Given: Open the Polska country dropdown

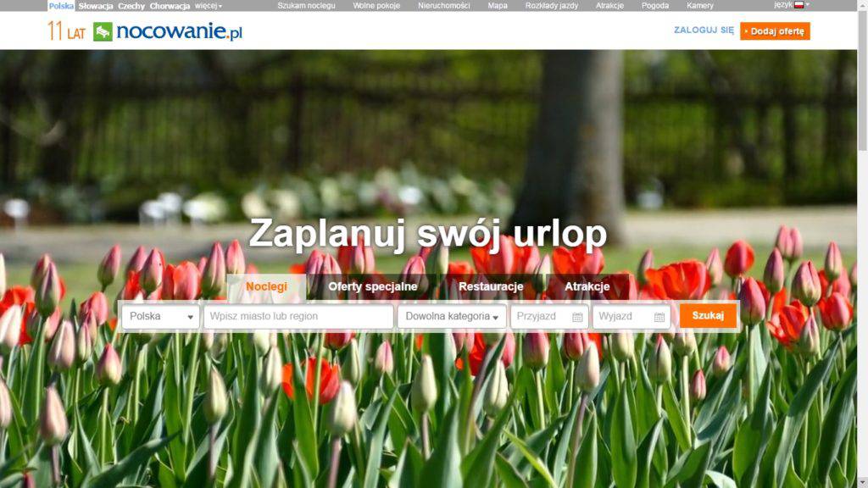Looking at the screenshot, I should click(x=160, y=317).
